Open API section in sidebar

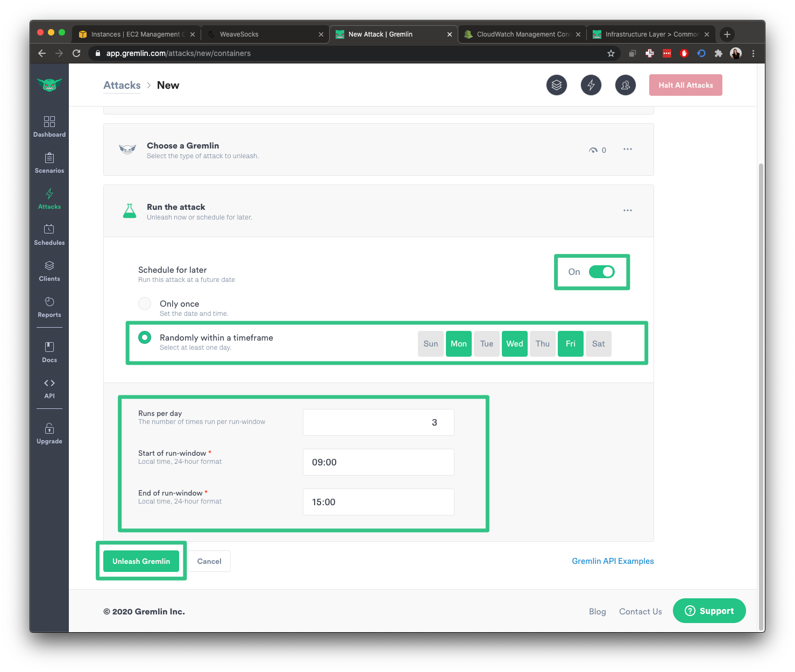click(x=49, y=388)
